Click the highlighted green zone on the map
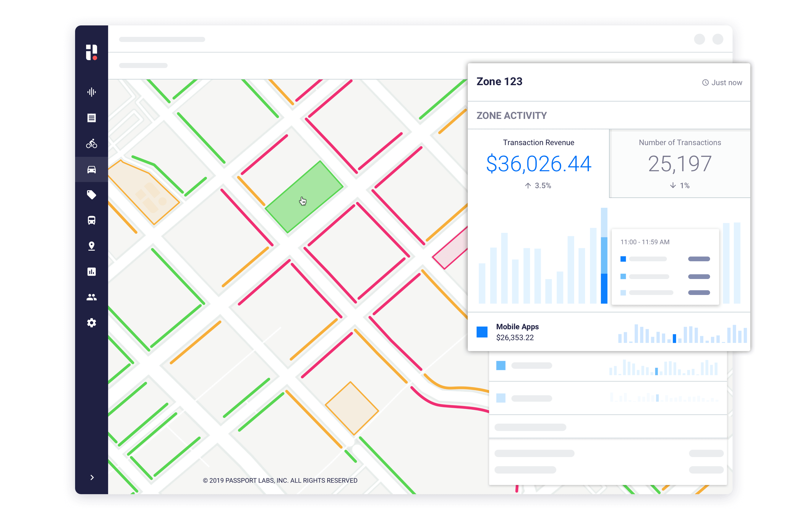Image resolution: width=810 pixels, height=532 pixels. (x=304, y=197)
